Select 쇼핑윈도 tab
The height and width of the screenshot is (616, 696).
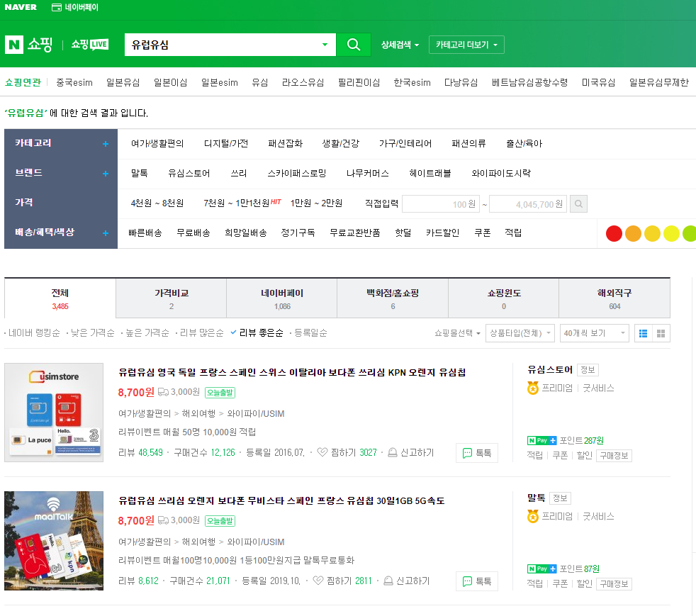pyautogui.click(x=504, y=298)
